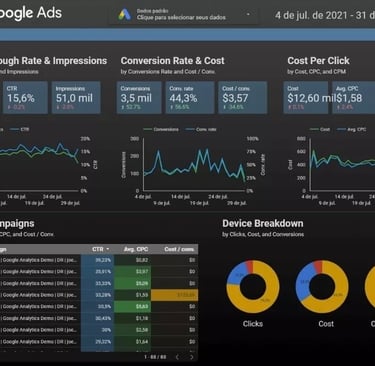Click the Google Ads logo in data selector
Viewport: 375px width, 366px height.
[x=124, y=14]
